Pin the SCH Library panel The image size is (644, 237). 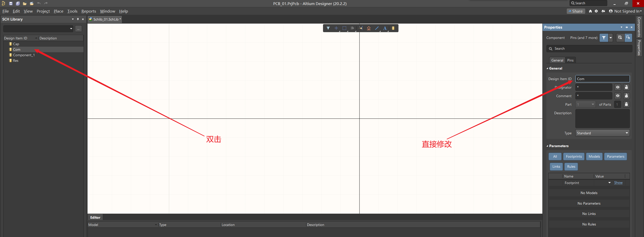pos(78,19)
